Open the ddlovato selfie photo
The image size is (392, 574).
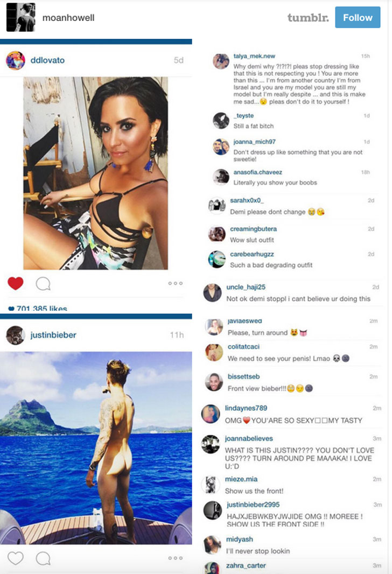tap(95, 173)
